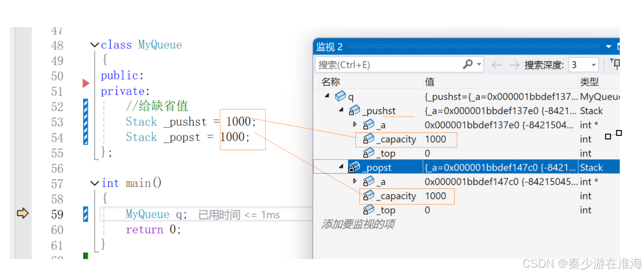Collapse the q variable node in watch
Viewport: 644px width, 274px height.
tap(327, 96)
